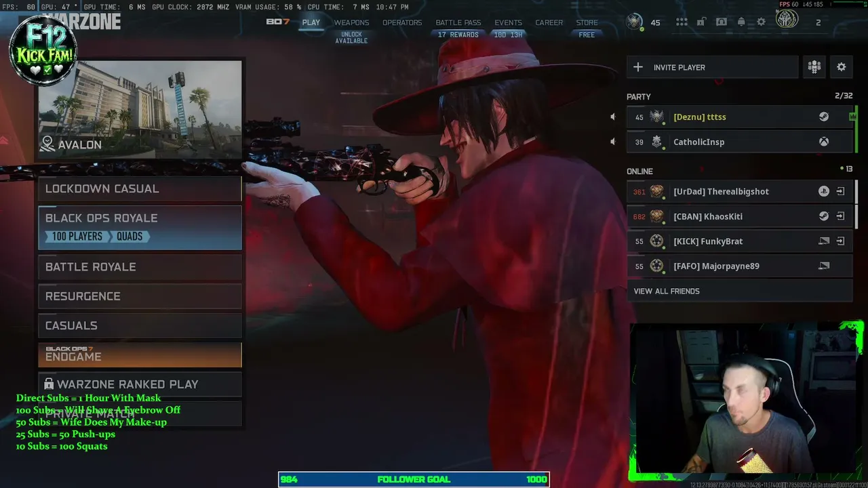This screenshot has height=488, width=868.
Task: Click the party count 2/32
Action: (x=844, y=96)
